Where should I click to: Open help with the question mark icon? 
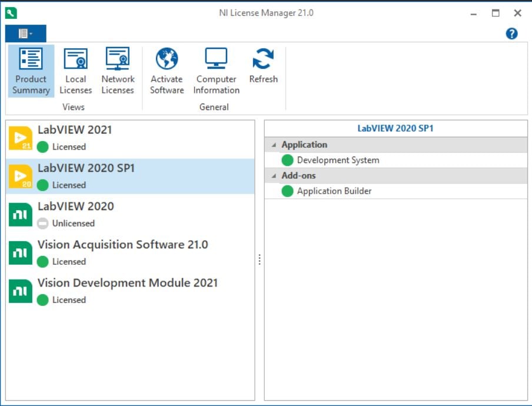pyautogui.click(x=511, y=34)
